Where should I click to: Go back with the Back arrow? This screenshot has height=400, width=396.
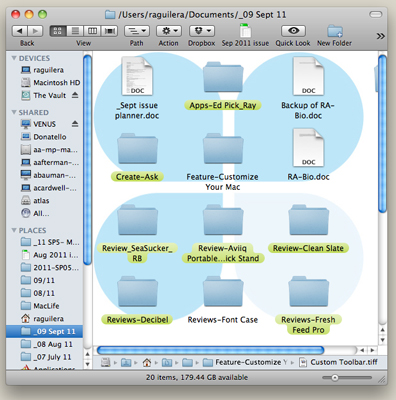(20, 31)
